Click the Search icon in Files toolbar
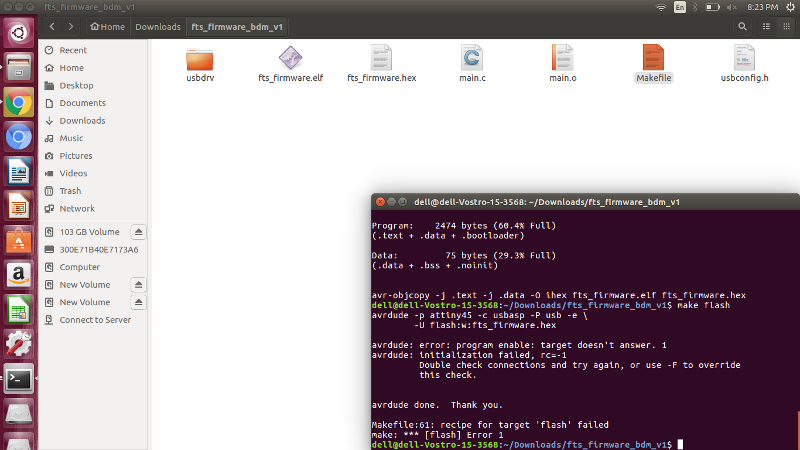Image resolution: width=800 pixels, height=450 pixels. (x=742, y=27)
